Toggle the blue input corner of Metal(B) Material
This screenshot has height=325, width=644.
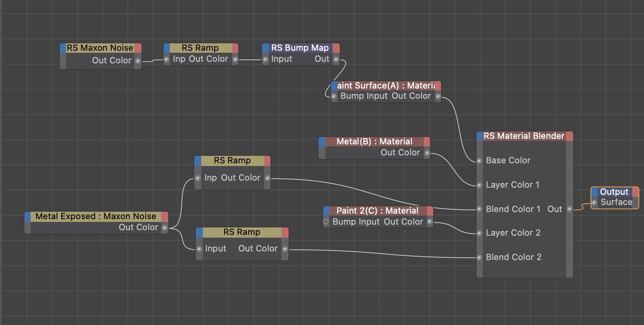(322, 142)
